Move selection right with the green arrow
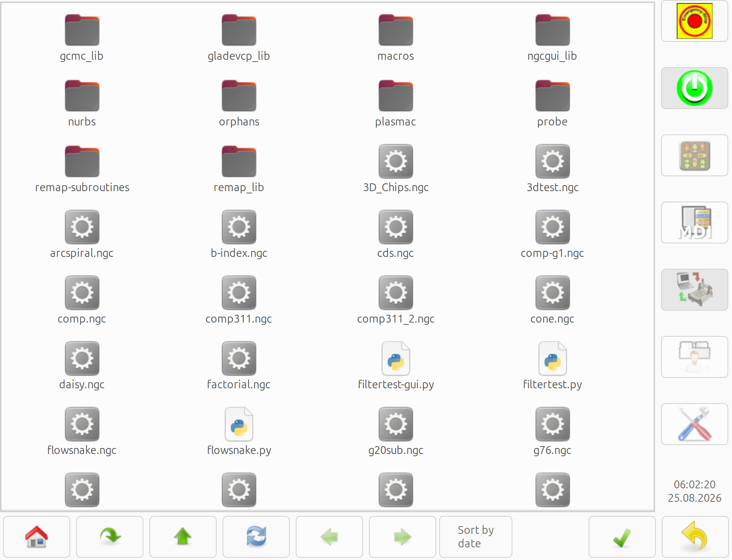This screenshot has height=560, width=732. [403, 537]
